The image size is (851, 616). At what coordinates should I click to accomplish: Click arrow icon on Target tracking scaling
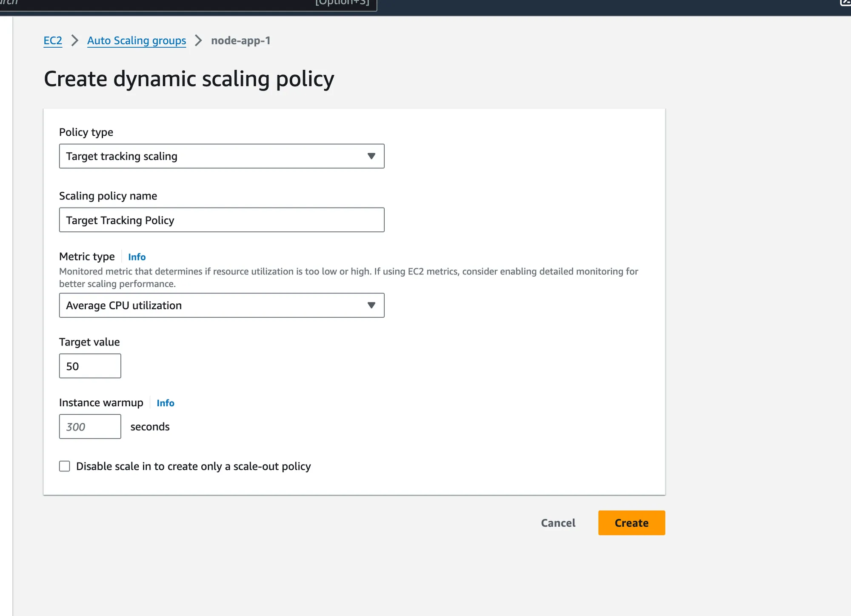pyautogui.click(x=371, y=156)
